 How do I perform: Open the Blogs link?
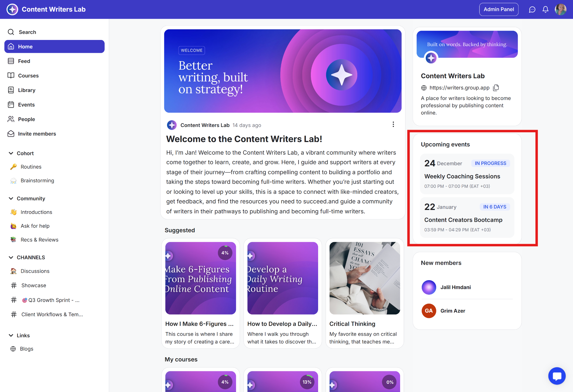27,349
